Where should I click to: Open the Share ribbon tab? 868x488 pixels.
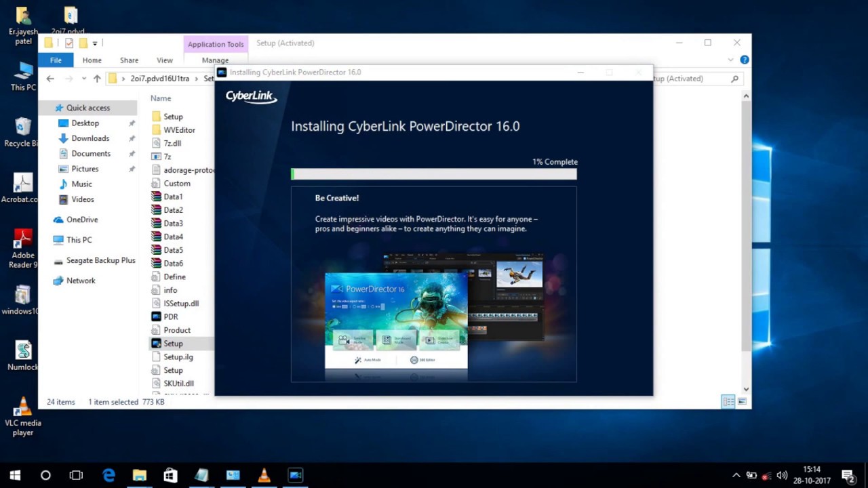click(129, 60)
